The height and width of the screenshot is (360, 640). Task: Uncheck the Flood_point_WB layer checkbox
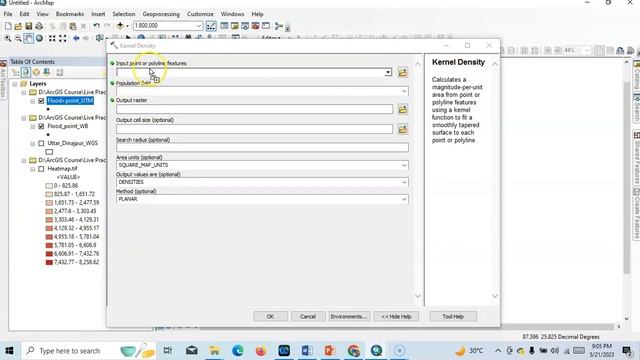[x=41, y=127]
